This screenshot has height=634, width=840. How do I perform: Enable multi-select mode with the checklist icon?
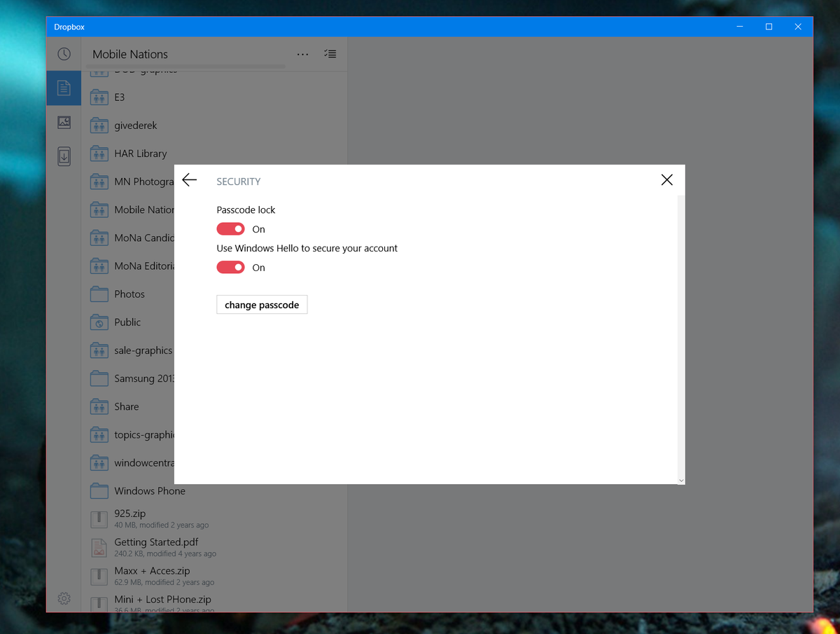330,54
